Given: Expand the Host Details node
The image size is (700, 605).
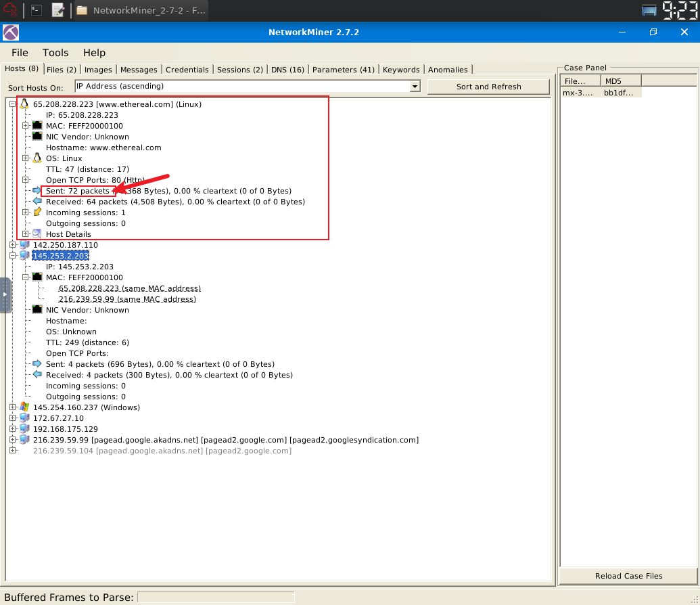Looking at the screenshot, I should [26, 233].
